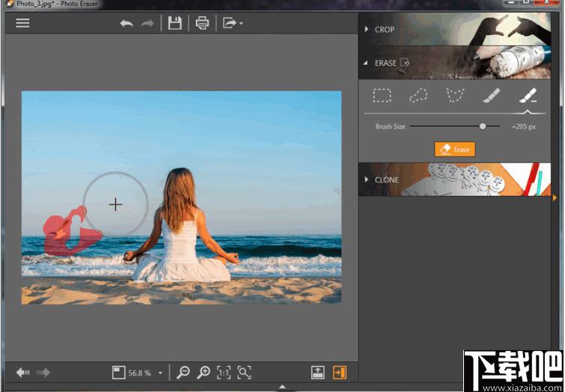The height and width of the screenshot is (392, 565).
Task: Adjust the Brush Size slider handle
Action: tap(483, 126)
